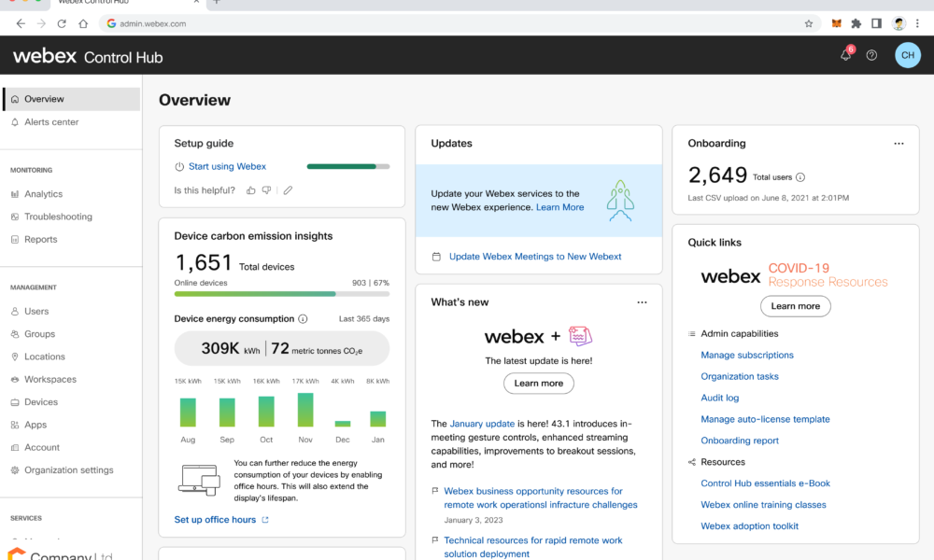Open the notifications bell icon
Image resolution: width=934 pixels, height=560 pixels.
(845, 55)
